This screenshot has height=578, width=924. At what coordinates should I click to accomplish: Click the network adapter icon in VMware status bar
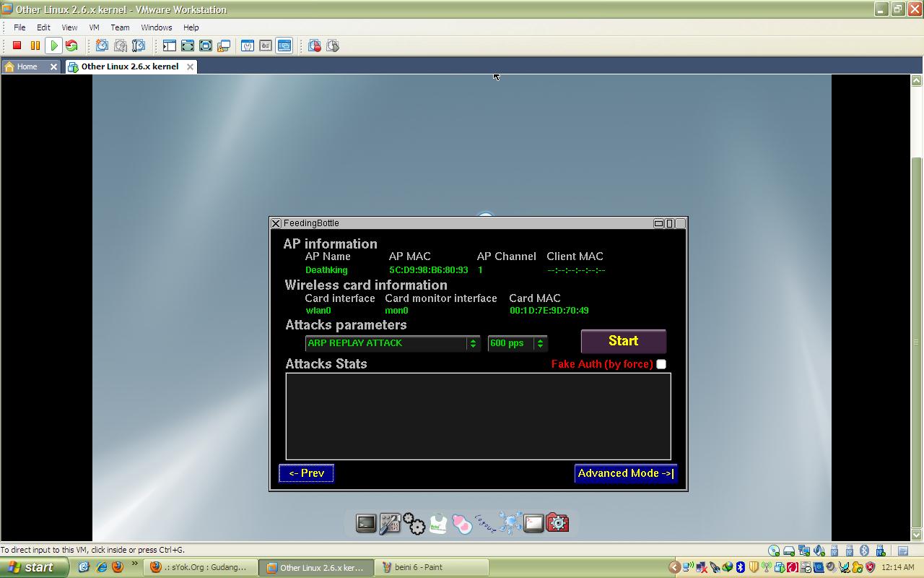[804, 551]
